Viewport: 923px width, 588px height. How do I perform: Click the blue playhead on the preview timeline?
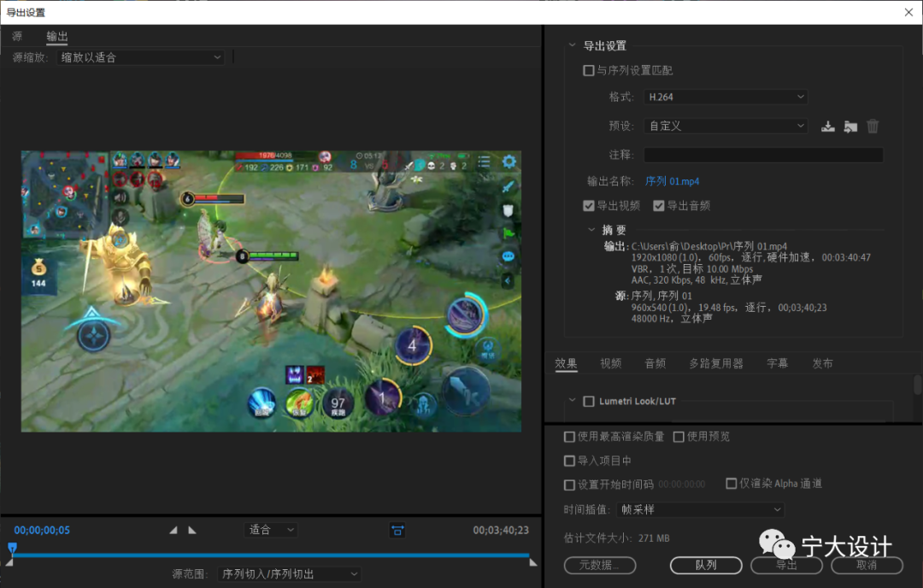[x=12, y=549]
